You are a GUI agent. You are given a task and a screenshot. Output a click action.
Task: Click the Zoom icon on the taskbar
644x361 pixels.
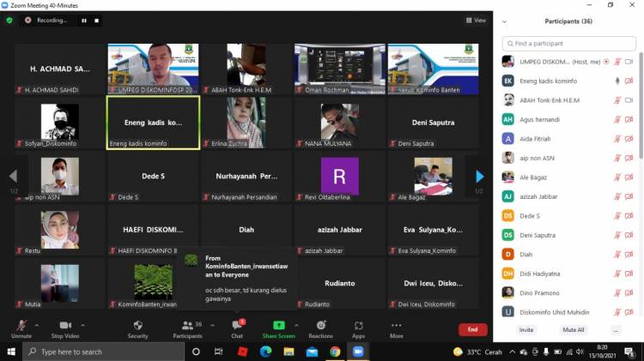tap(358, 352)
